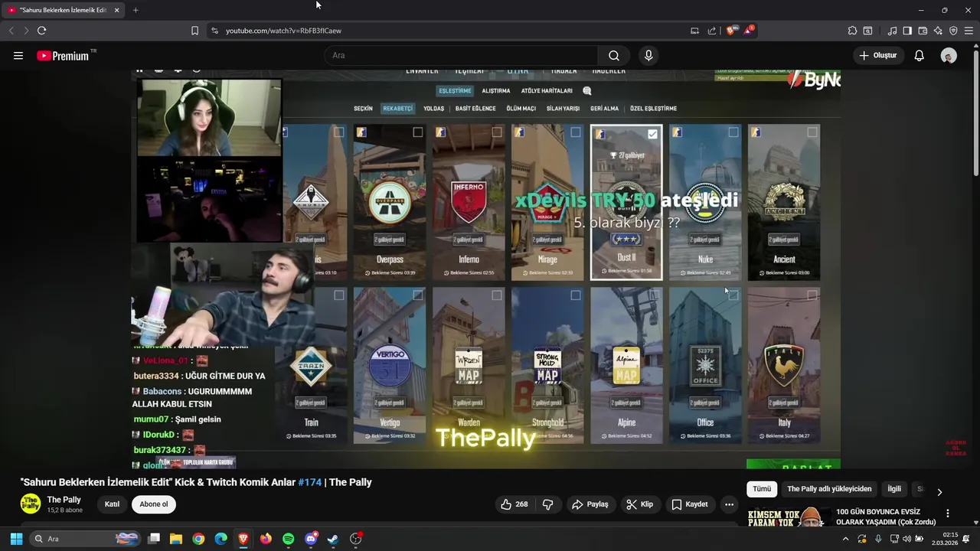980x551 pixels.
Task: Click the Kaydet save button
Action: 689,504
